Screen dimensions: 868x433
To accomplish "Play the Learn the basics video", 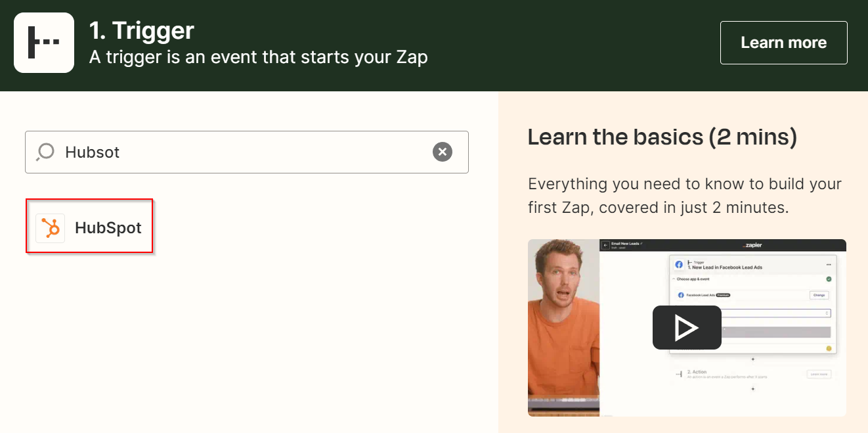I will point(687,327).
